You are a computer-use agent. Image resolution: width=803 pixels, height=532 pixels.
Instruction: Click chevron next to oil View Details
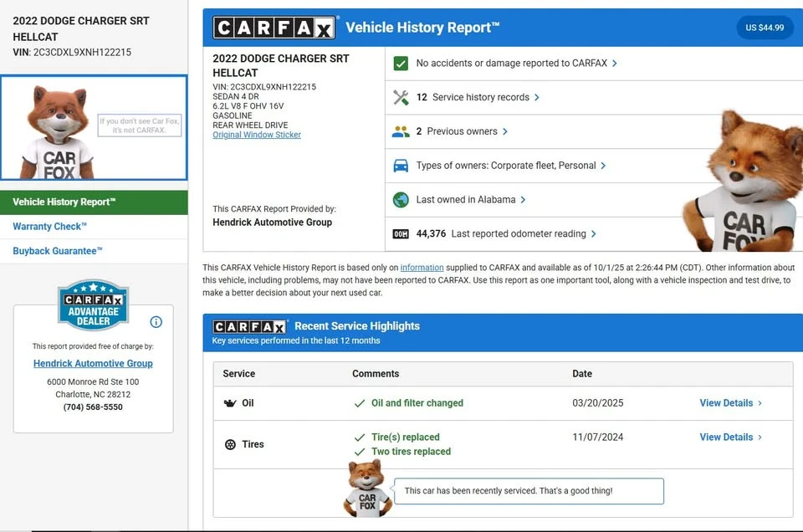click(760, 403)
